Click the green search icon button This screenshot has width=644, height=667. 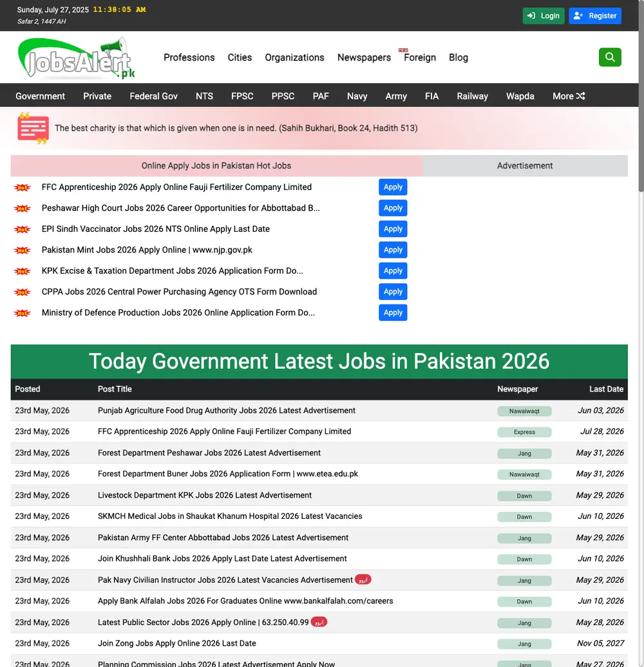[609, 57]
